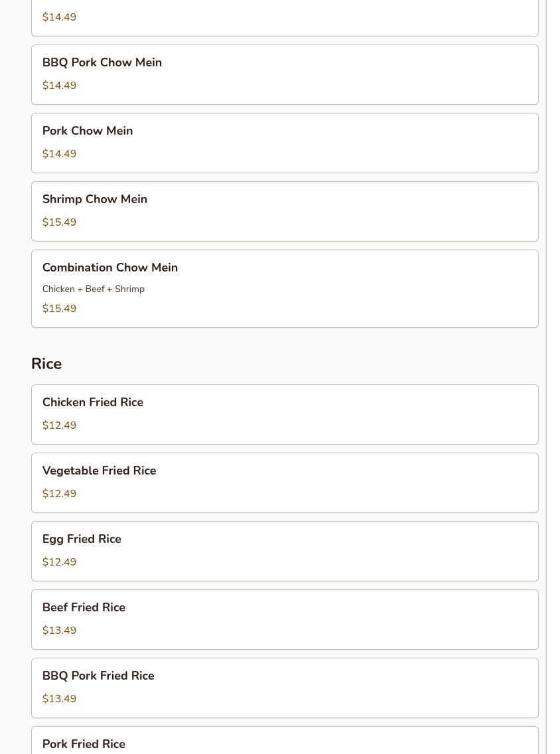Click the price under BBQ Pork Chow Mein
Viewport: 560px width, 754px height.
59,86
